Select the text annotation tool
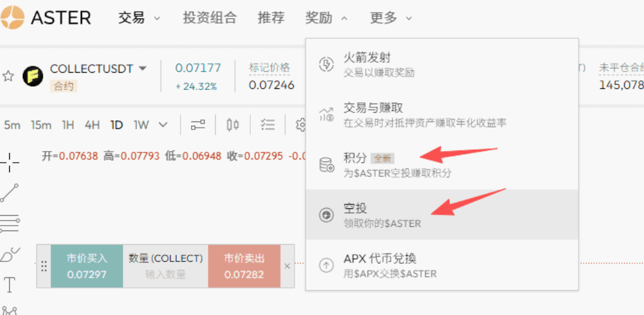 pos(9,285)
